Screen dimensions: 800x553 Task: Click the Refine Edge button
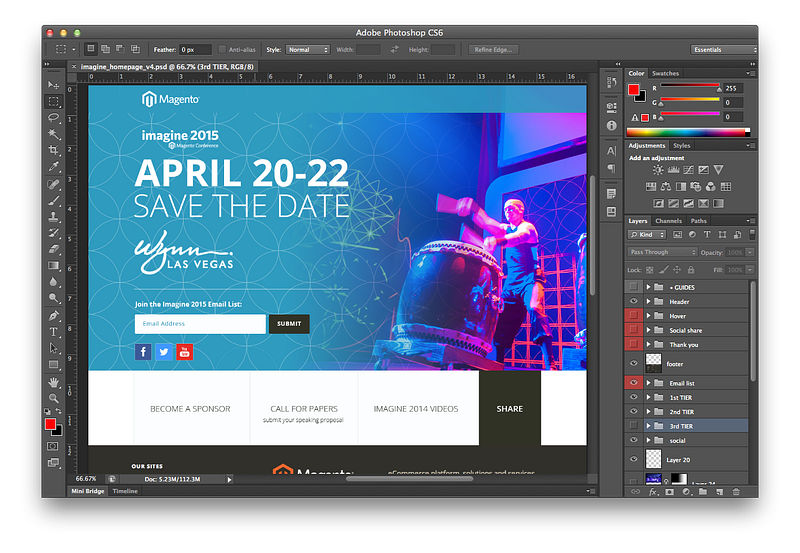[x=493, y=49]
